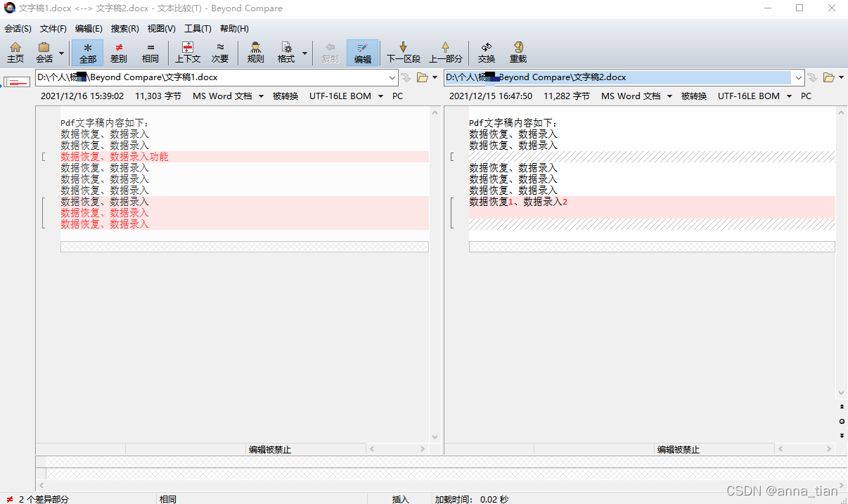Swap sides with 交换
This screenshot has width=848, height=504.
(x=487, y=53)
